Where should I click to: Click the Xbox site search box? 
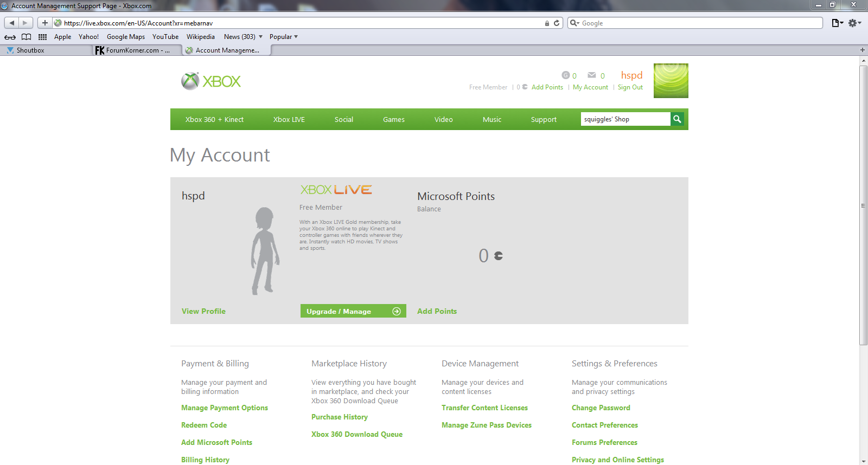(626, 119)
